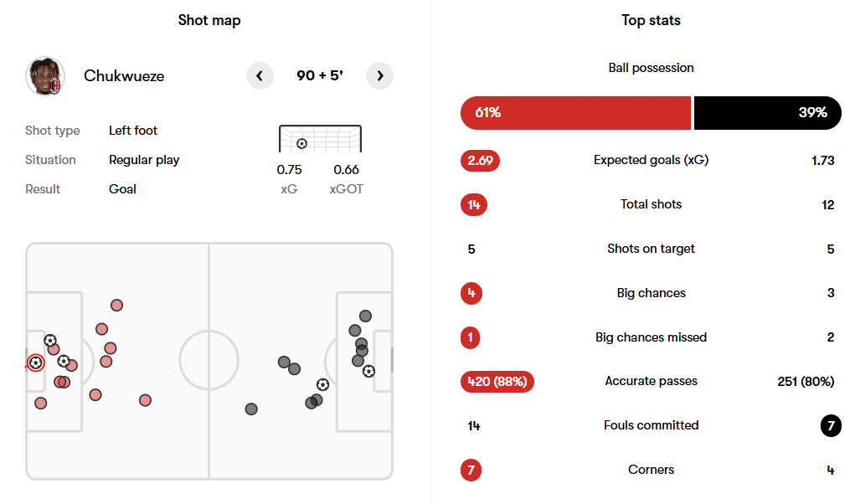Screen dimensions: 855x504
Task: Click the red 61% possession bar
Action: pos(575,113)
